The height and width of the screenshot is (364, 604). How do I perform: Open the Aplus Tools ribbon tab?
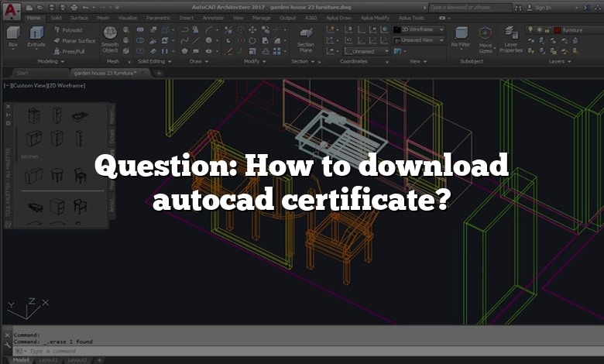[411, 18]
